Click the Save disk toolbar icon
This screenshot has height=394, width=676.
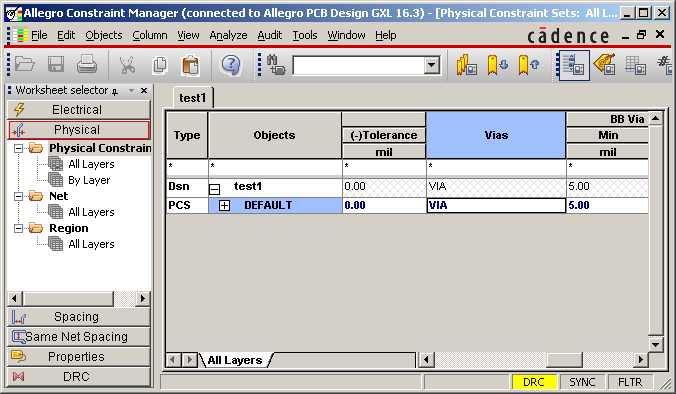click(x=56, y=65)
